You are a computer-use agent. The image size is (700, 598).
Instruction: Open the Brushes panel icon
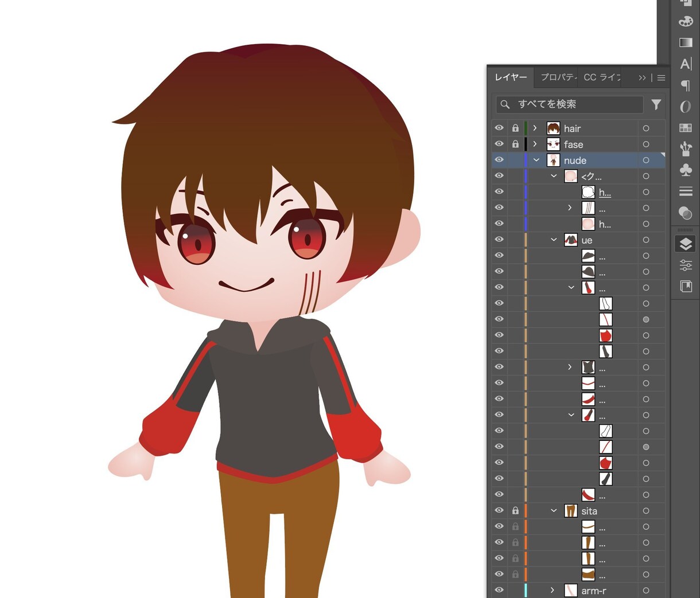point(686,149)
